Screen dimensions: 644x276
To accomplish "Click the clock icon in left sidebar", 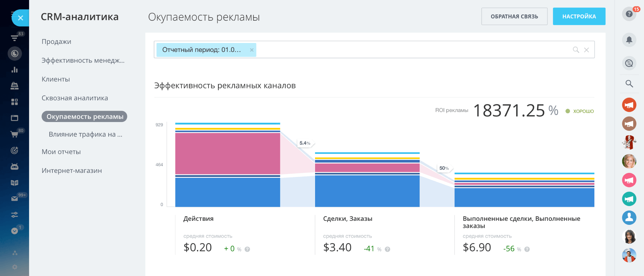I will point(15,54).
